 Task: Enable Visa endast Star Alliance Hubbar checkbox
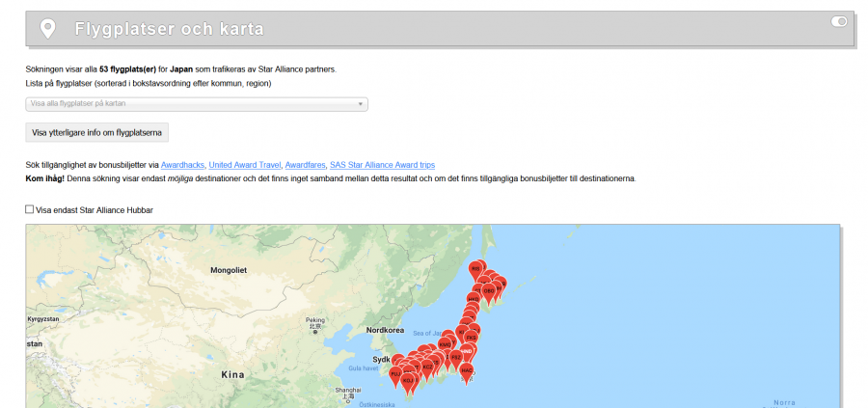[30, 209]
